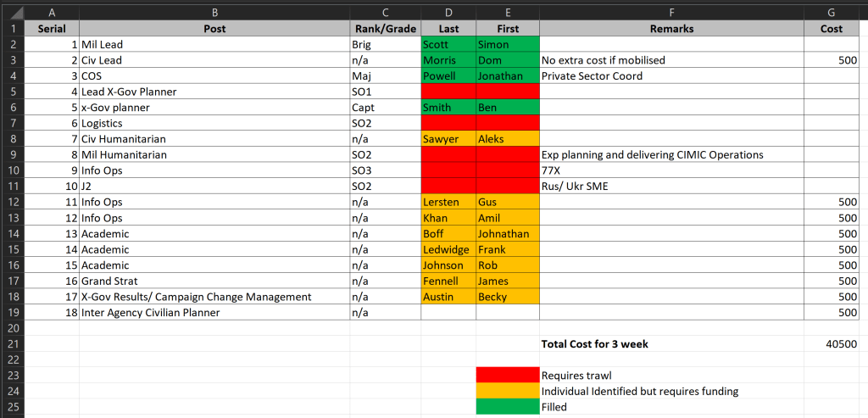This screenshot has width=868, height=418.
Task: Select the 40500 total cost value
Action: (832, 344)
